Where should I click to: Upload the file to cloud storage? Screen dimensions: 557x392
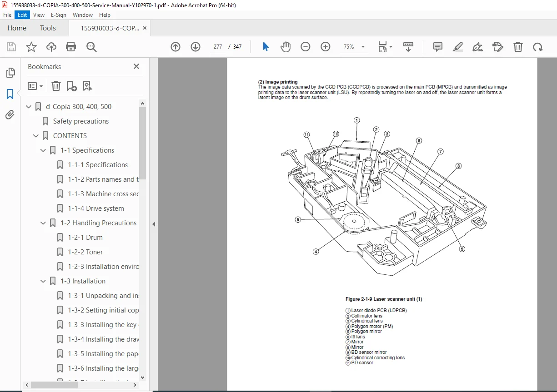coord(51,47)
